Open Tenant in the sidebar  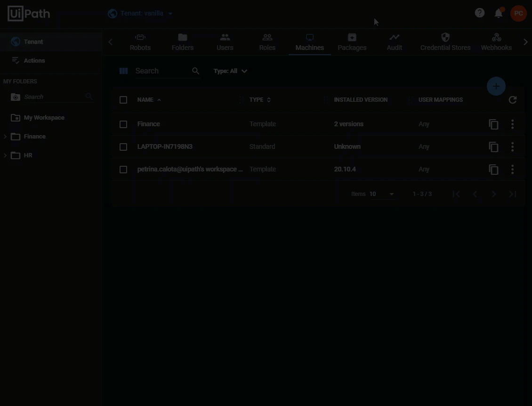tap(51, 42)
